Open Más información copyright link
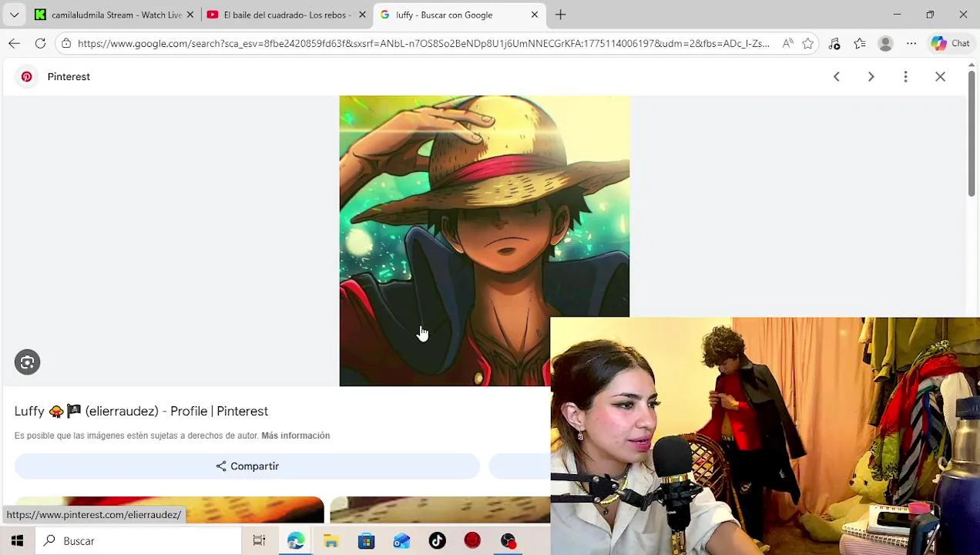This screenshot has width=980, height=555. tap(295, 436)
